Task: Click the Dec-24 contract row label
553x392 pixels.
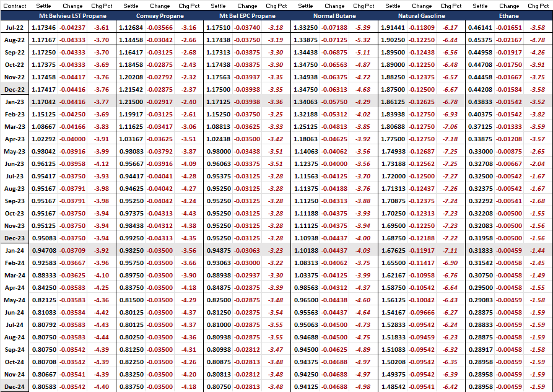Action: (x=14, y=386)
